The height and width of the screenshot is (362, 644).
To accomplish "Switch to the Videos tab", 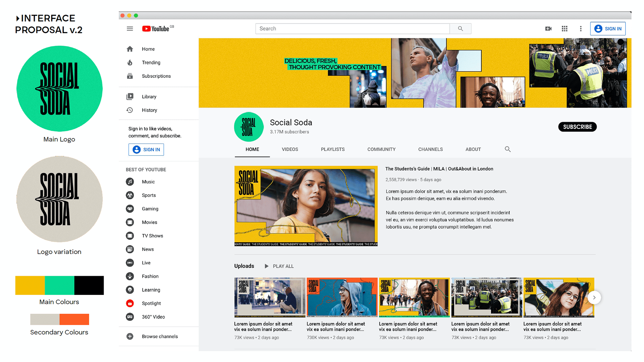I will 290,149.
